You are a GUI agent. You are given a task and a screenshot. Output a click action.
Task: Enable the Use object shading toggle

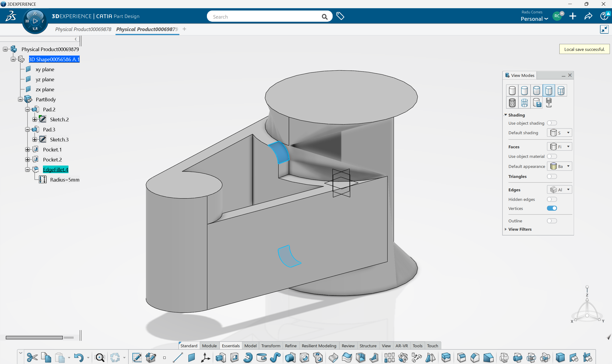(551, 123)
